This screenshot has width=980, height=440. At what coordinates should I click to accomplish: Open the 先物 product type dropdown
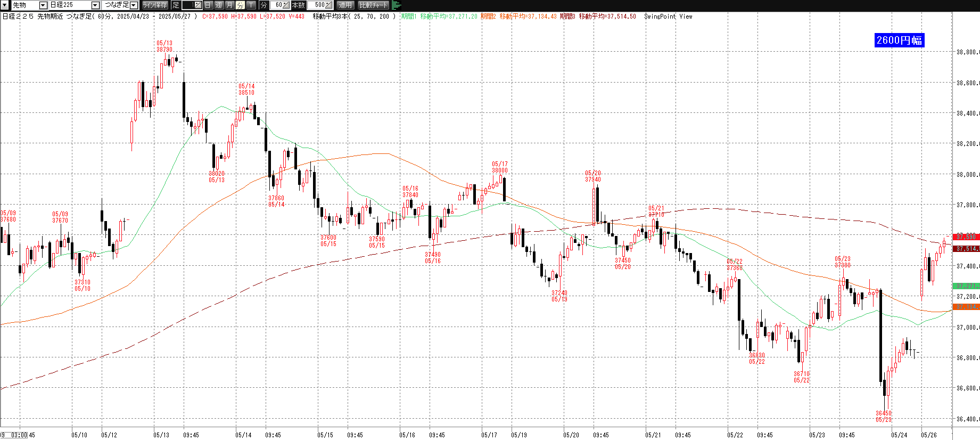pyautogui.click(x=43, y=5)
